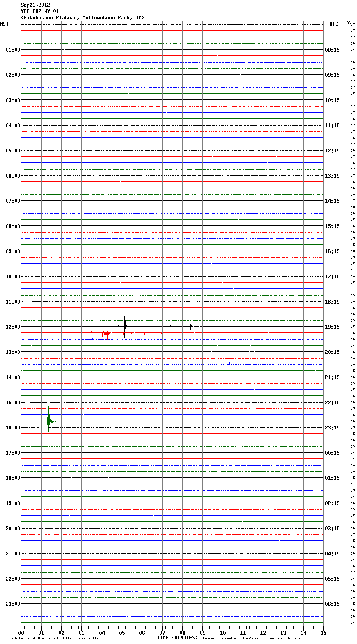The height and width of the screenshot is (644, 357).
Task: Select the 12:00 MST time label
Action: (13, 327)
